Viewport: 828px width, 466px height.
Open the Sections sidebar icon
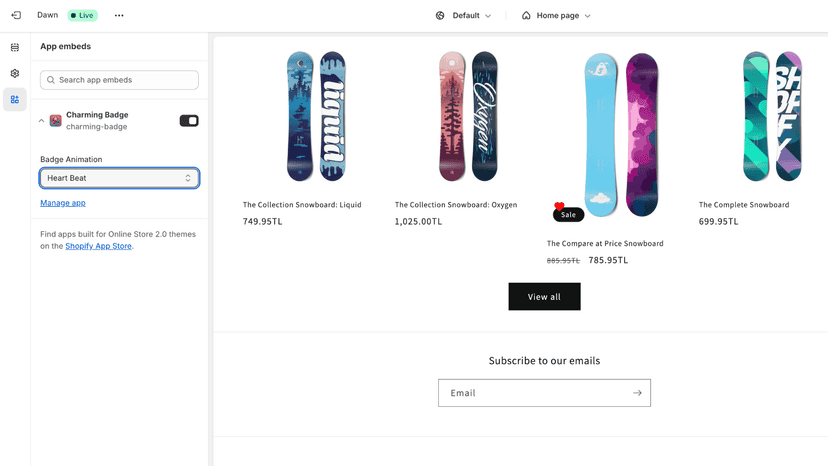pyautogui.click(x=15, y=48)
